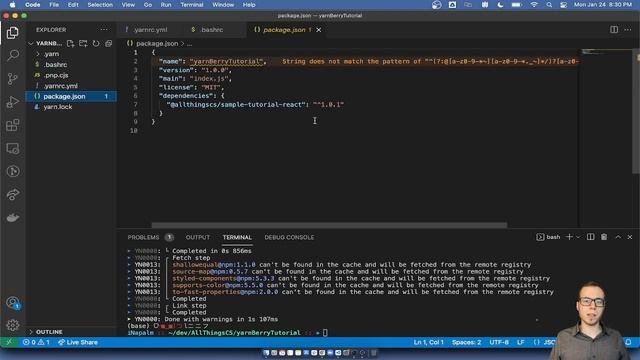Open the Docker view in activity bar
The image size is (640, 360).
click(x=13, y=218)
